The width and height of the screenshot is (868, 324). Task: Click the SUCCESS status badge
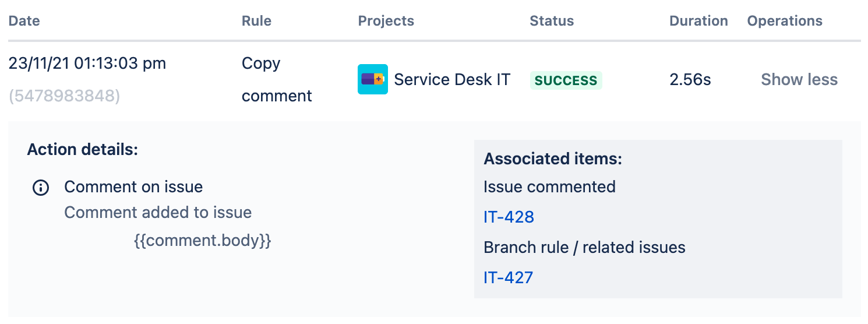click(566, 80)
